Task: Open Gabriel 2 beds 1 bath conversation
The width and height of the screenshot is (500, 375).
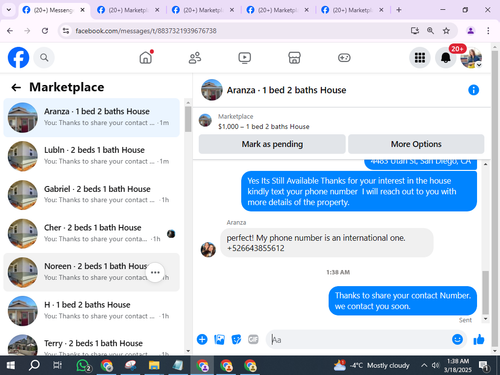Action: [x=91, y=195]
